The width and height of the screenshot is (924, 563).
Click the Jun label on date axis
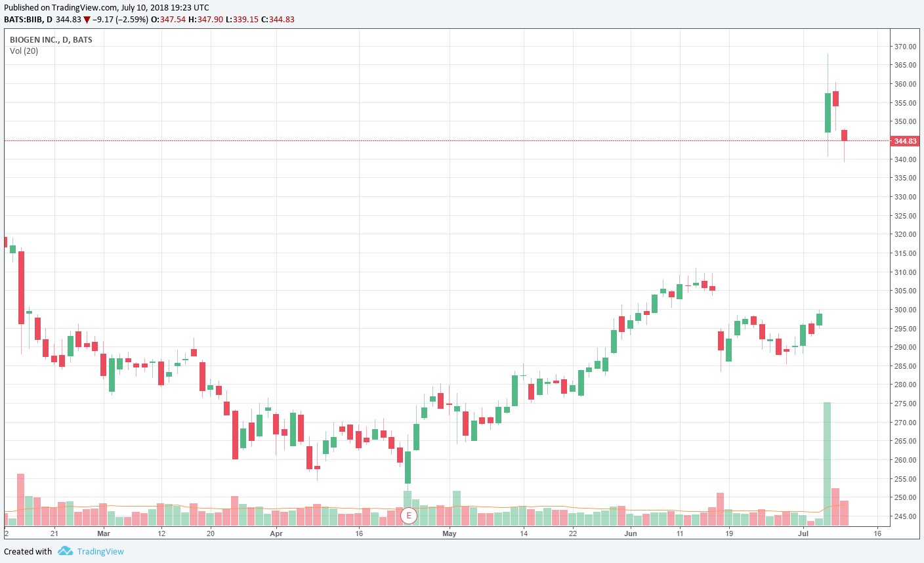[631, 533]
